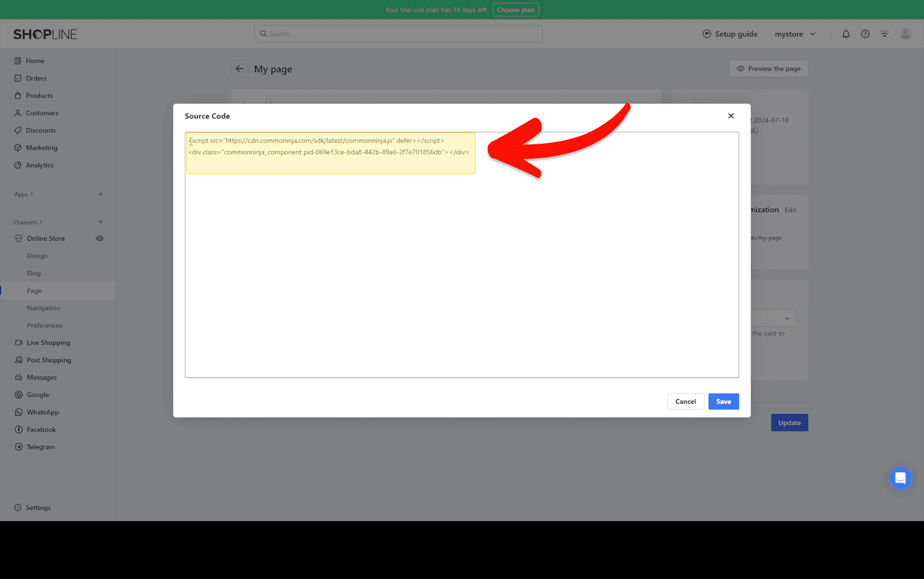This screenshot has width=924, height=579.
Task: Click the Live Shopping camera icon
Action: [x=19, y=343]
